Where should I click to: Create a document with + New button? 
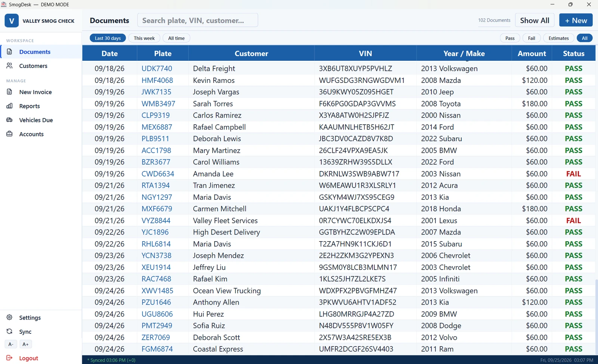pos(576,20)
